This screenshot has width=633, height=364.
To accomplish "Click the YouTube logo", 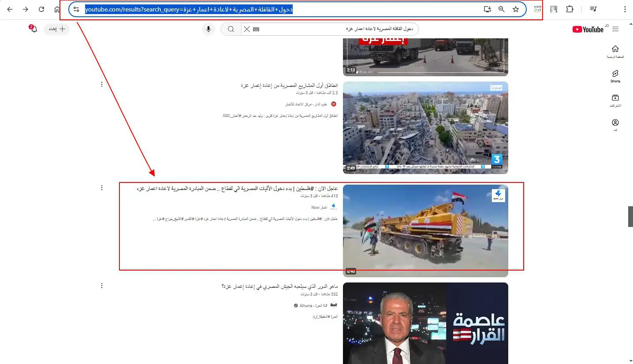I will pyautogui.click(x=588, y=29).
